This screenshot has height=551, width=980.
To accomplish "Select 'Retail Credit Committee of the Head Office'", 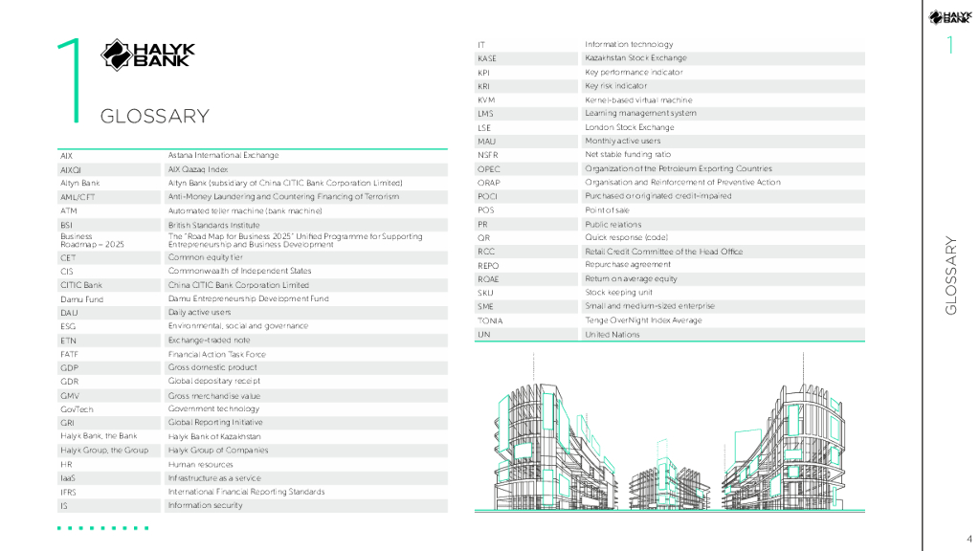I will pyautogui.click(x=664, y=252).
